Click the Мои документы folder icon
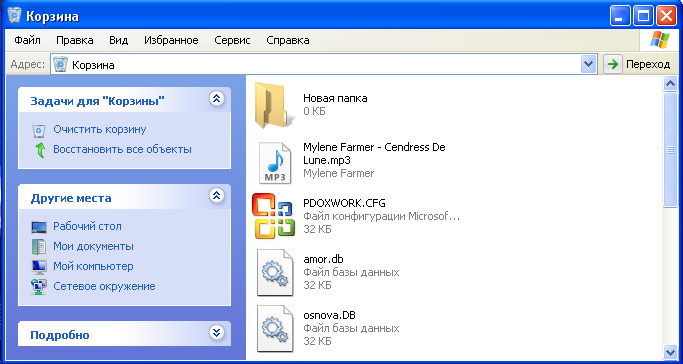The height and width of the screenshot is (364, 683). tap(39, 247)
